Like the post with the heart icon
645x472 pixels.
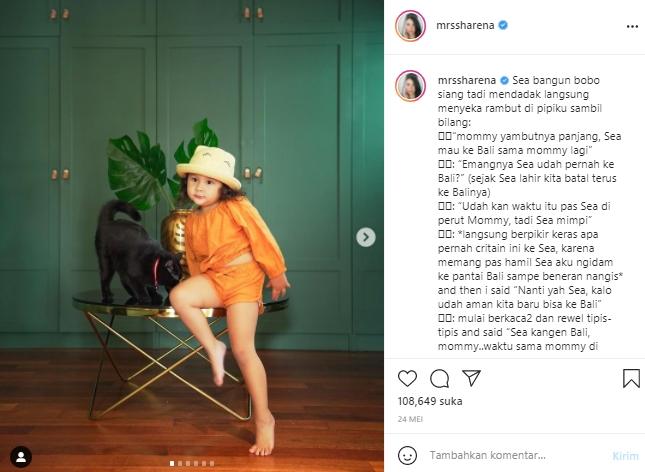[407, 378]
